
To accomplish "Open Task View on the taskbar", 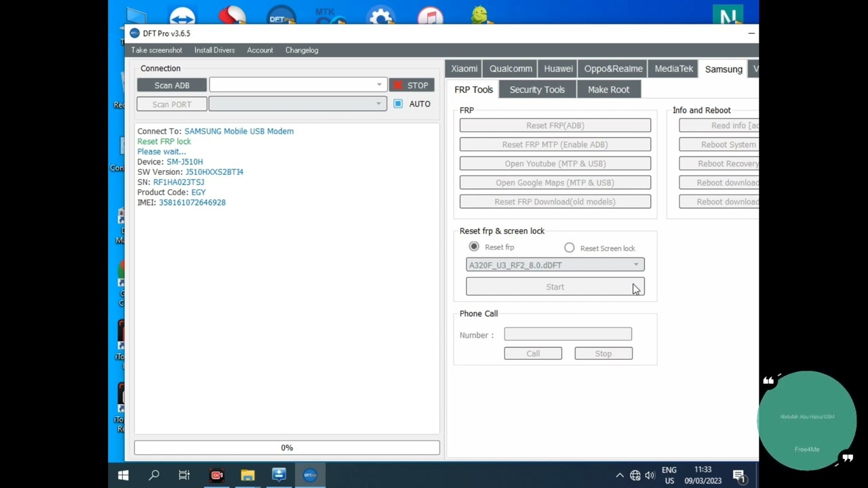I will point(184,475).
